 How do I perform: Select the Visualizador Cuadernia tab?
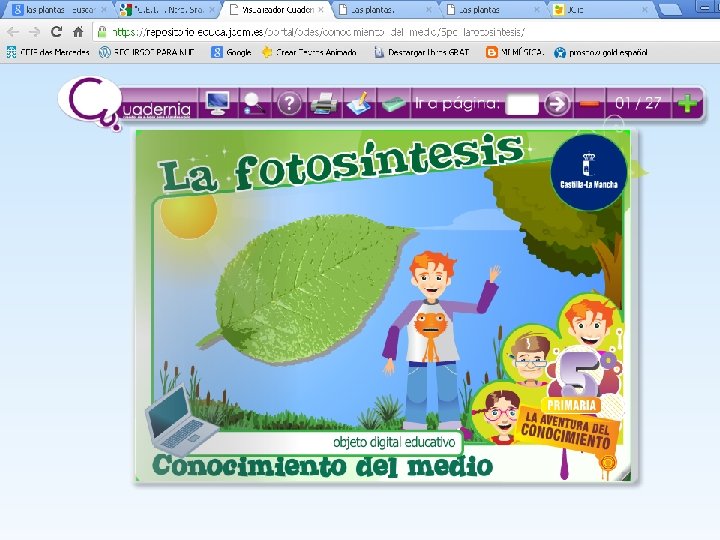coord(277,10)
